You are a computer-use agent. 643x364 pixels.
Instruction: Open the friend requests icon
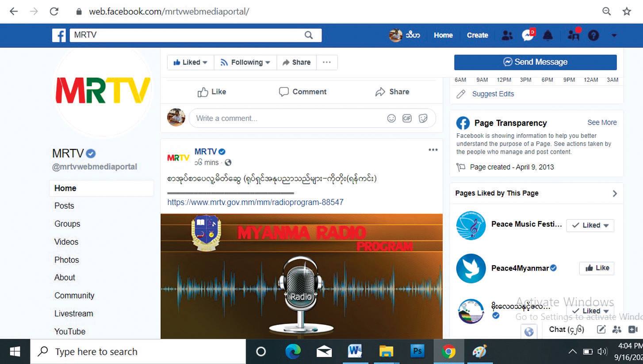pyautogui.click(x=507, y=35)
